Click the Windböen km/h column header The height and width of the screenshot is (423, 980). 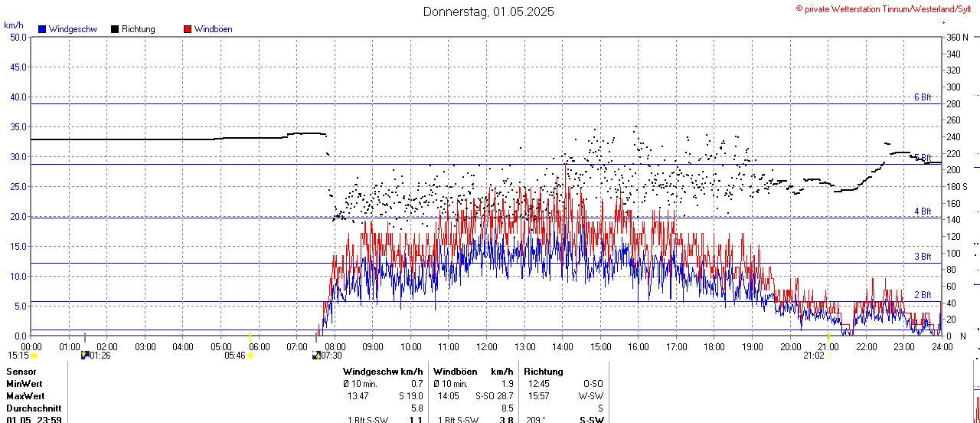pos(473,372)
